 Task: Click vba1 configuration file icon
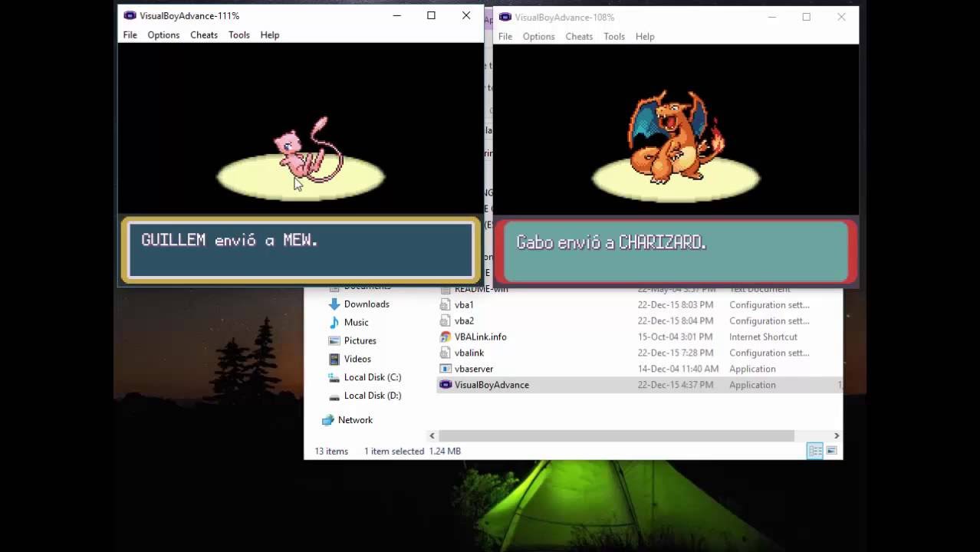click(446, 304)
